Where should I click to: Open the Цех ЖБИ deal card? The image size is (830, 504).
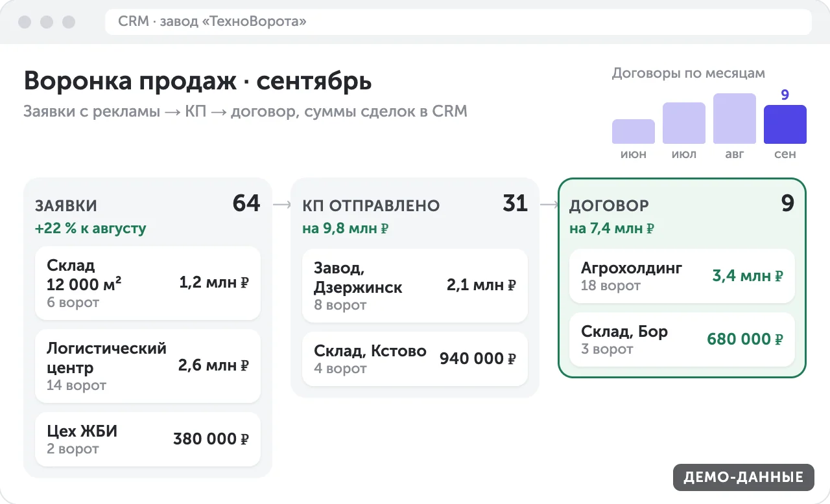[148, 439]
